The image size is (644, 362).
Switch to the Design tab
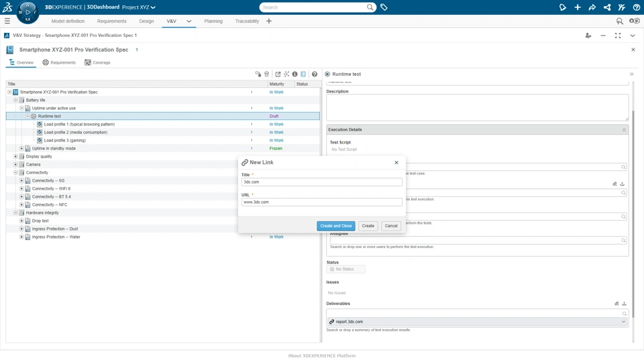(x=146, y=21)
